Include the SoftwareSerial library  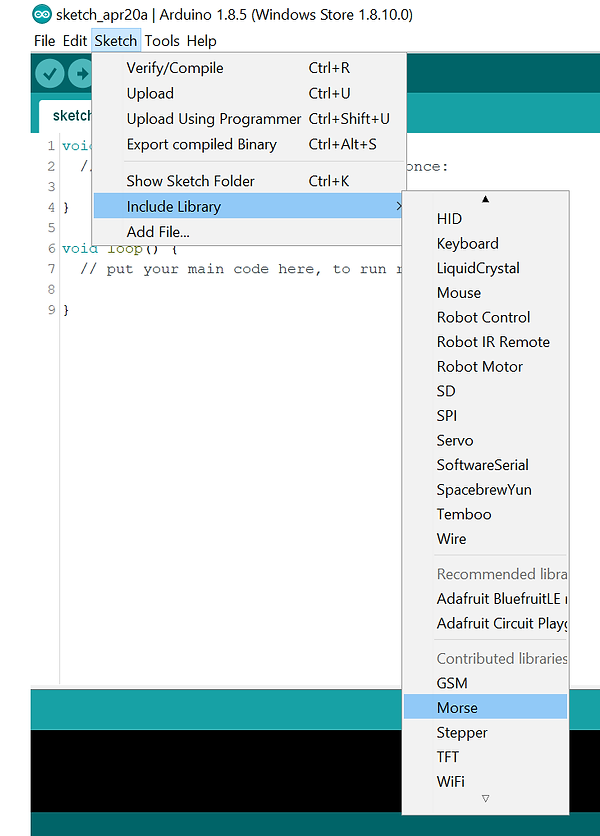(x=485, y=465)
